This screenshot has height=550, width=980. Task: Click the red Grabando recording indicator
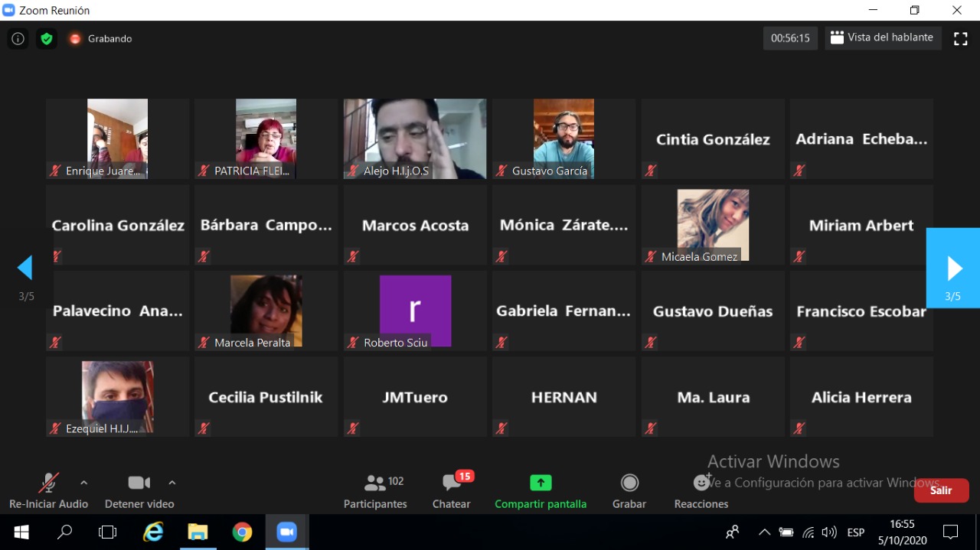pyautogui.click(x=75, y=39)
